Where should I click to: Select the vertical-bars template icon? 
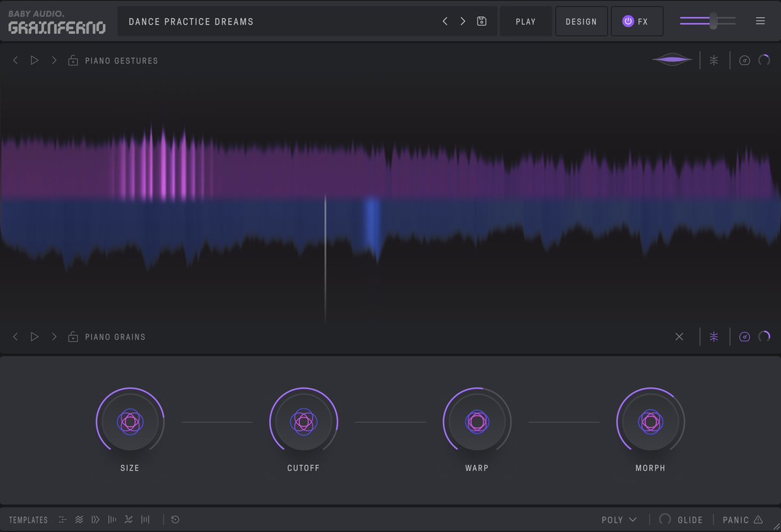pyautogui.click(x=145, y=520)
